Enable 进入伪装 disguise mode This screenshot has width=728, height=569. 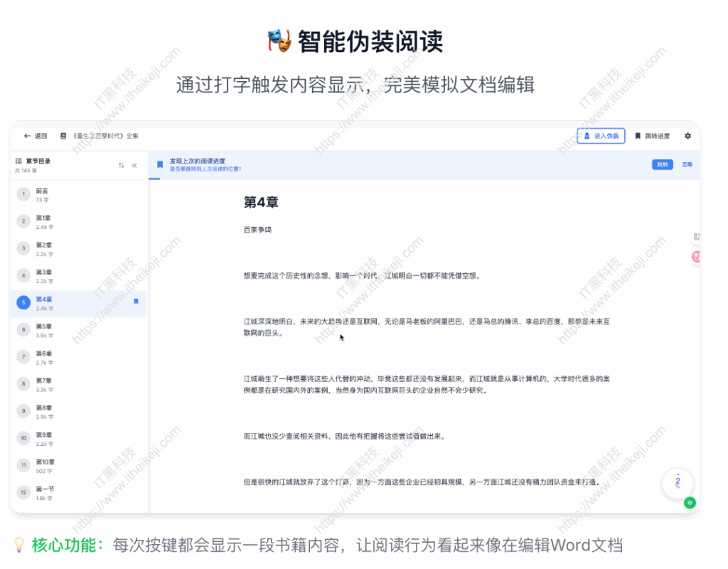click(601, 136)
